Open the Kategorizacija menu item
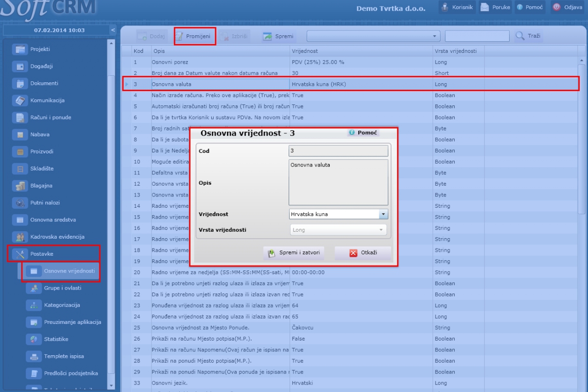588x392 pixels. tap(62, 305)
